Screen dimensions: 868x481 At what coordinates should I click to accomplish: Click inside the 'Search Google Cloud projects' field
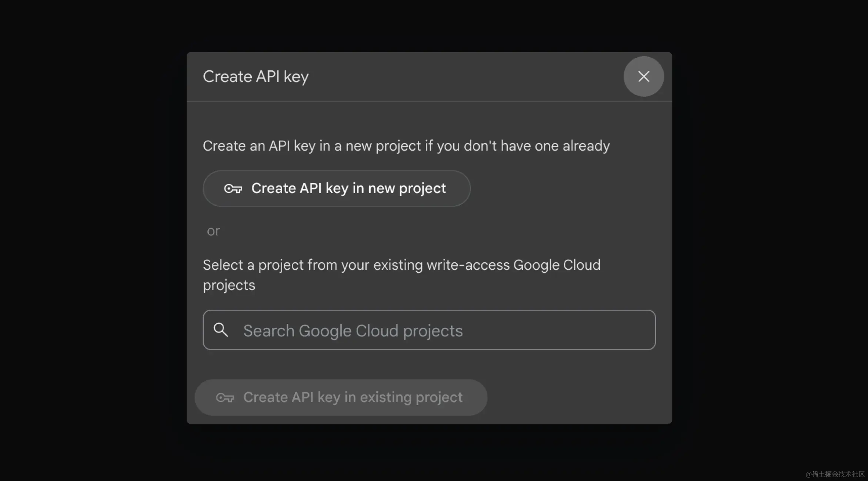429,330
